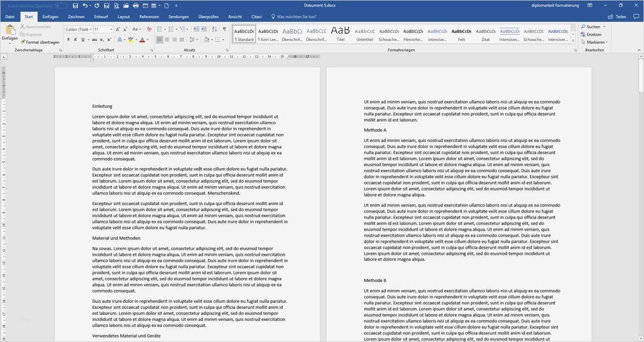Switch to the Referenzen tab
The width and height of the screenshot is (644, 342).
[x=149, y=17]
